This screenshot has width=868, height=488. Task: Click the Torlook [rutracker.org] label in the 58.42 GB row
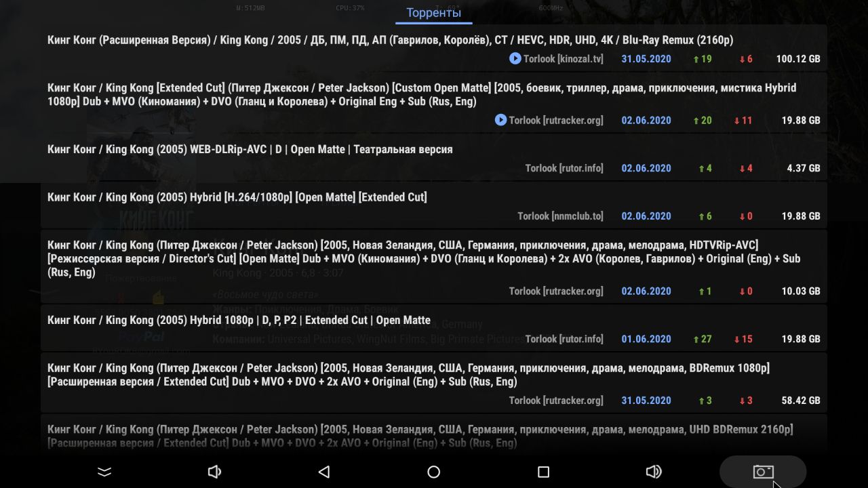556,401
